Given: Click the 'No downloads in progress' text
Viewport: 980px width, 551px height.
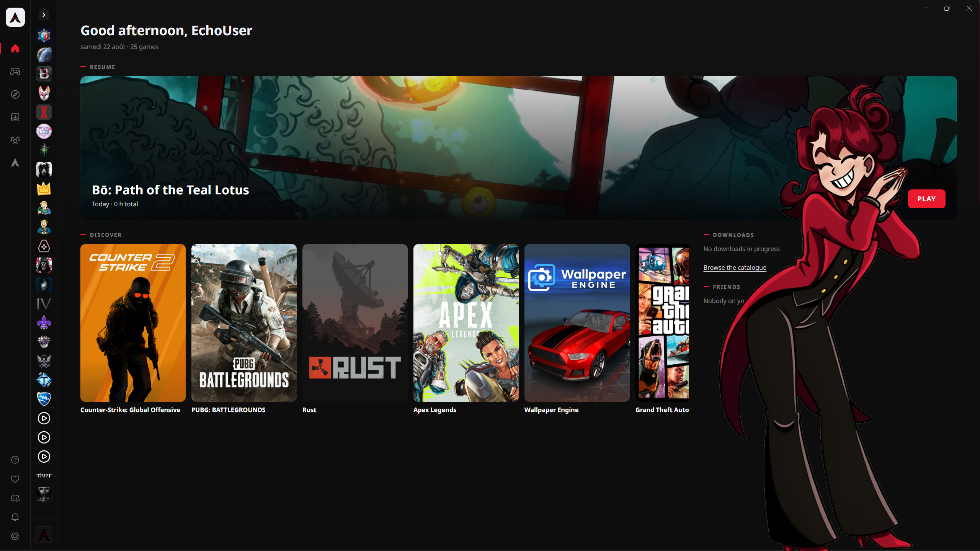Looking at the screenshot, I should [742, 249].
